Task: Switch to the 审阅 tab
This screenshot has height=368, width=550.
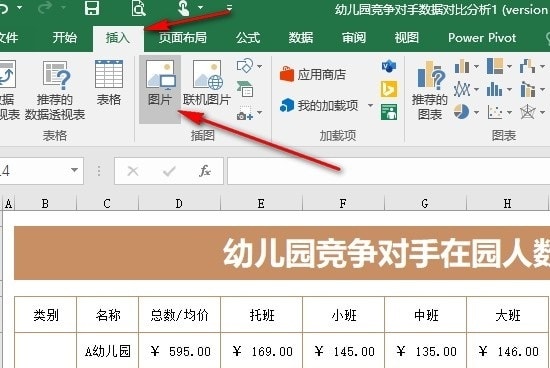Action: tap(354, 38)
